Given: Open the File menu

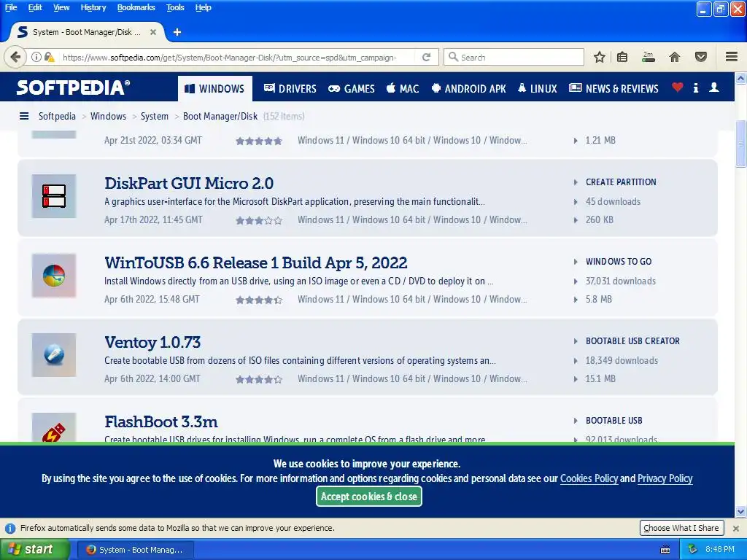Looking at the screenshot, I should (11, 7).
